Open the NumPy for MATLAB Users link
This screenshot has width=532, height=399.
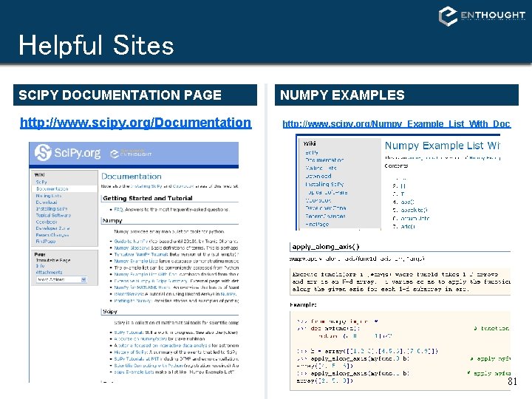pyautogui.click(x=142, y=287)
